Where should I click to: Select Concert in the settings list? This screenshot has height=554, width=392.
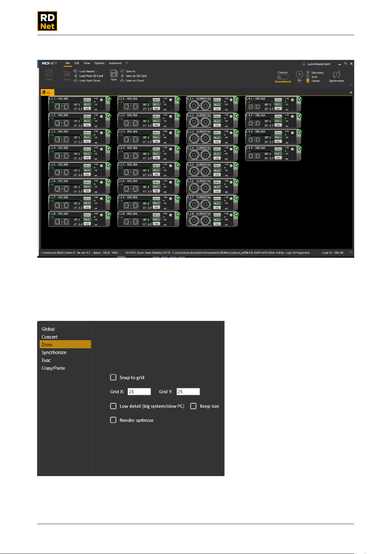click(x=65, y=337)
